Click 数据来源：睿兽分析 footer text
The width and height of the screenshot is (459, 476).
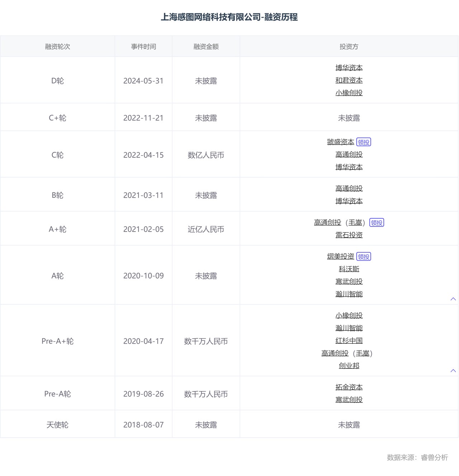[x=417, y=457]
